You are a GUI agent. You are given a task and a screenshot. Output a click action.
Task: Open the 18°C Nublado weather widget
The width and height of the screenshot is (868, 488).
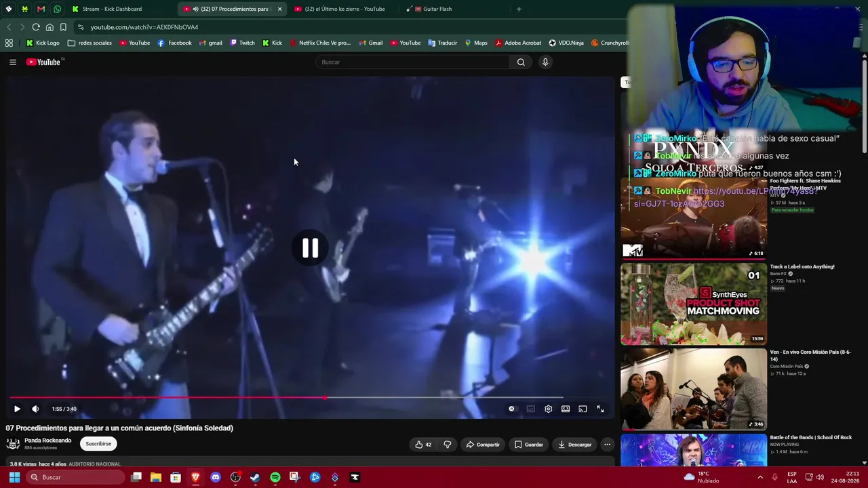coord(702,477)
